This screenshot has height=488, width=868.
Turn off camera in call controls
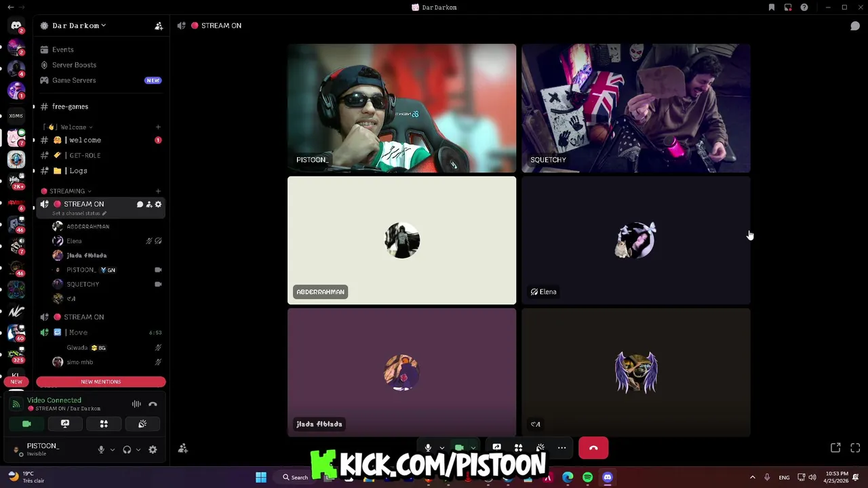459,448
